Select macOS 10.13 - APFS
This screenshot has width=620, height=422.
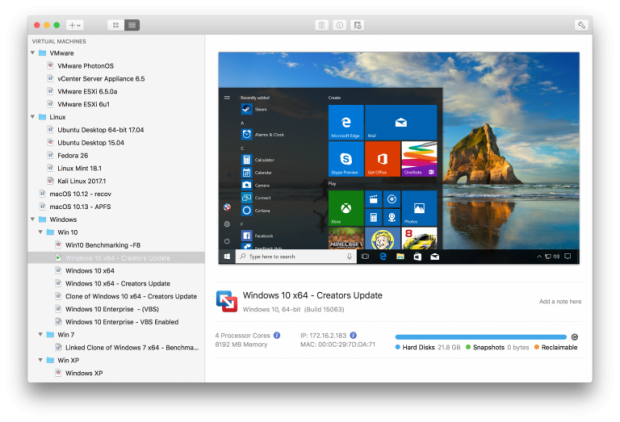[80, 207]
